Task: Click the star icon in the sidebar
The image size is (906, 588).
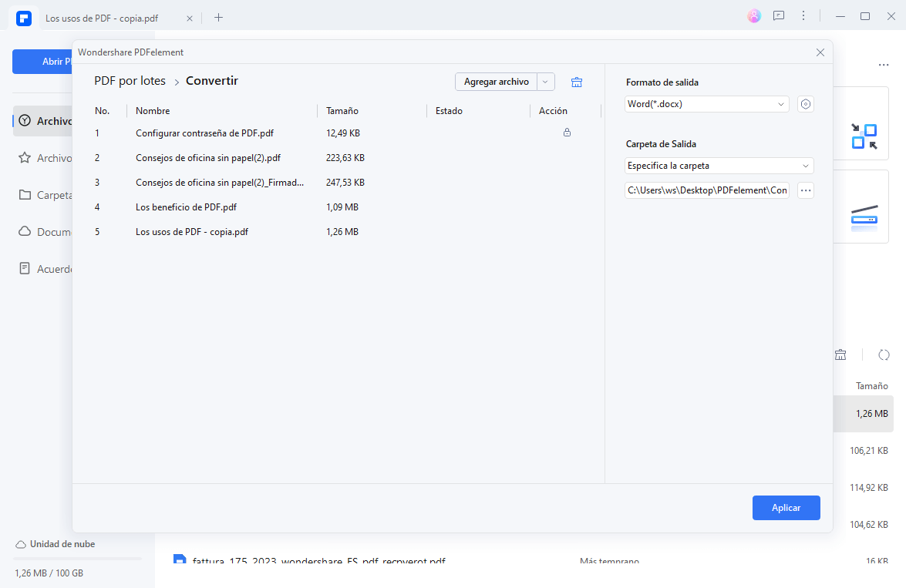Action: [24, 158]
